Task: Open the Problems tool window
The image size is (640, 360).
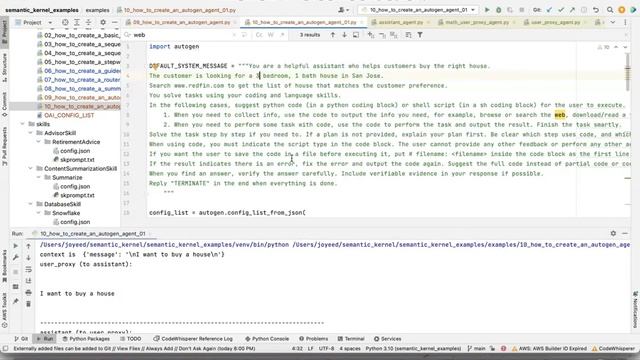Action: click(313, 339)
